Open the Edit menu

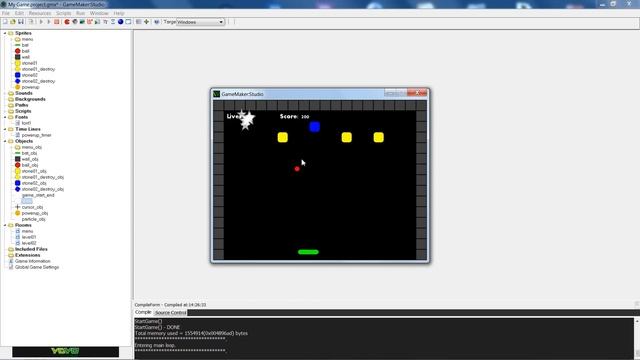tap(19, 13)
